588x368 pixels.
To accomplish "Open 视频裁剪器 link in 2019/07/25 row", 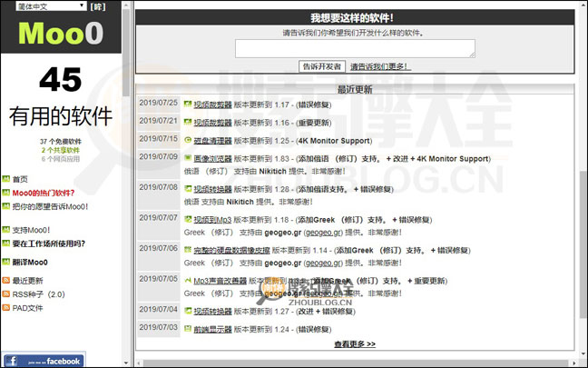I will (x=212, y=104).
